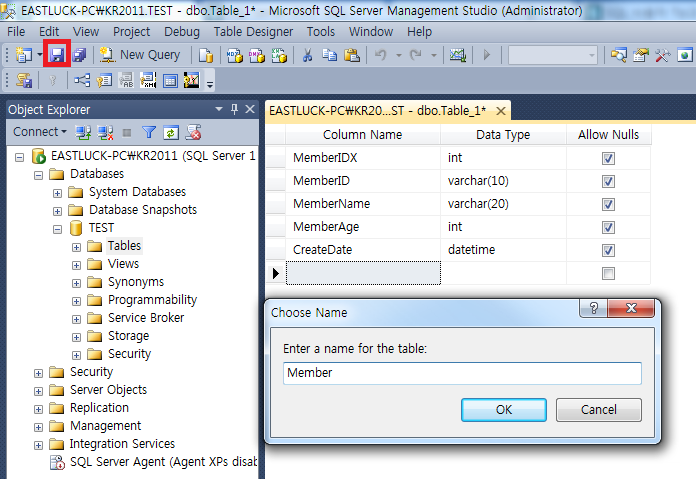
Task: Open the Toolbox wrench icon
Action: pos(662,55)
